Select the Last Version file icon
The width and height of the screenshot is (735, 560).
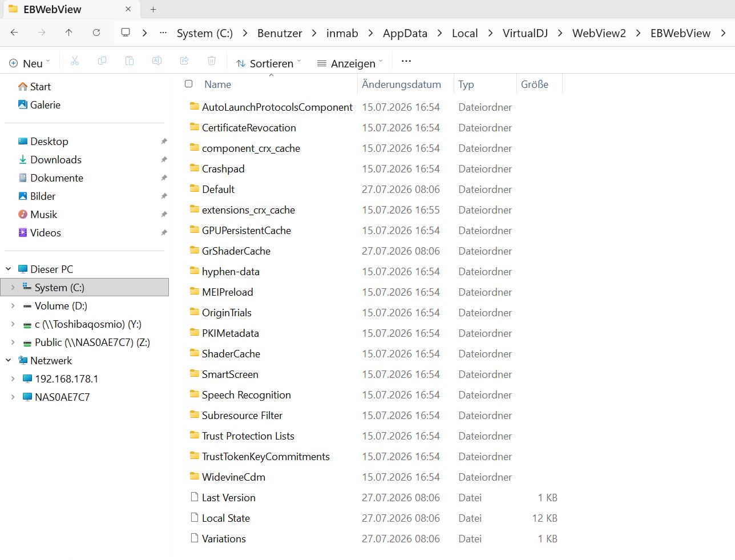[195, 497]
